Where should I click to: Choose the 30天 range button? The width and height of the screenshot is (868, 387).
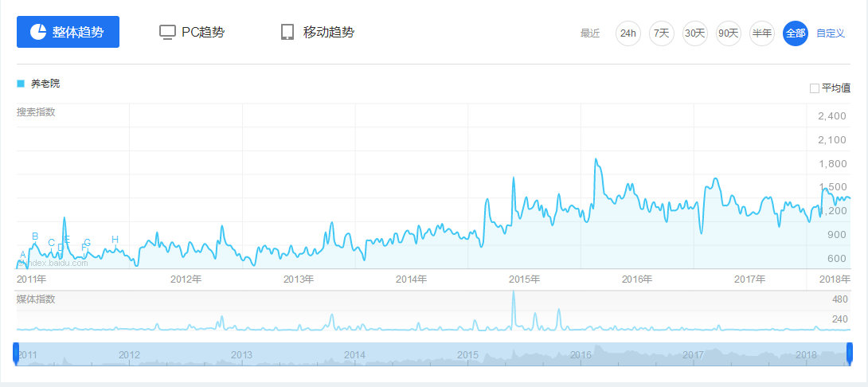pos(695,33)
